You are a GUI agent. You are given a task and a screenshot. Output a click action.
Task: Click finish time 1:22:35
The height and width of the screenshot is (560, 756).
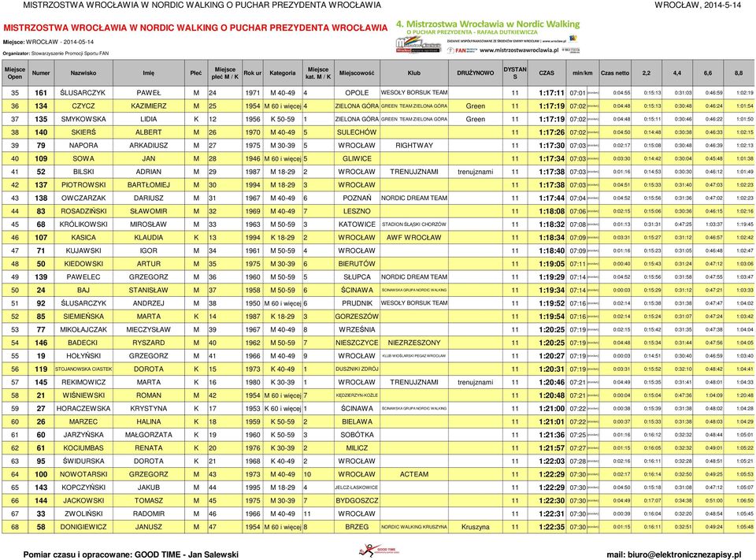(x=551, y=527)
